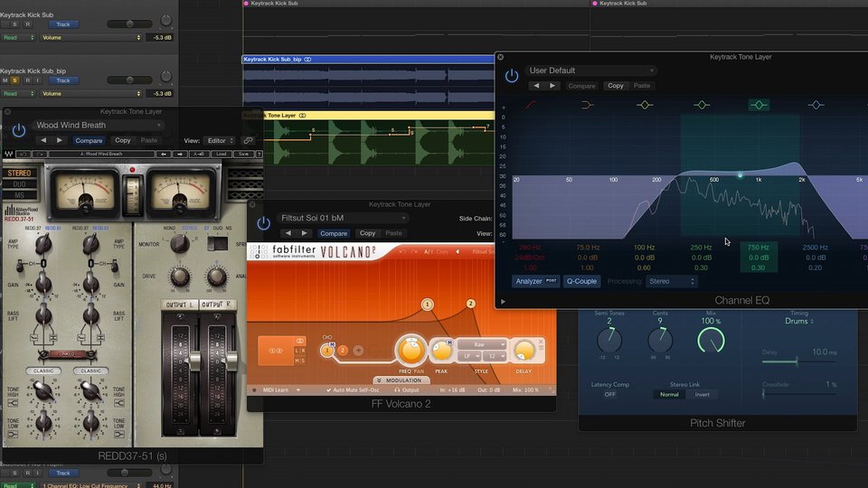Expand the MODULATION section in Volcano 2
The width and height of the screenshot is (868, 488).
click(x=401, y=380)
